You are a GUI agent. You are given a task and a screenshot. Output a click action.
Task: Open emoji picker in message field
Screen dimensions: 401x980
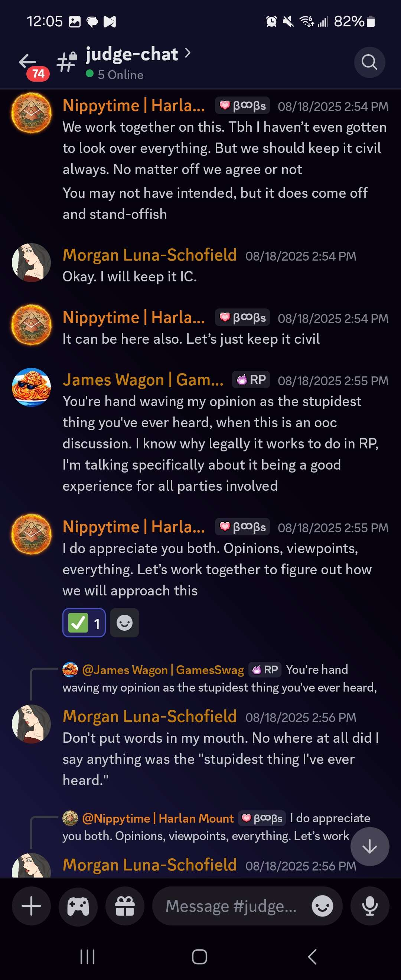click(322, 906)
